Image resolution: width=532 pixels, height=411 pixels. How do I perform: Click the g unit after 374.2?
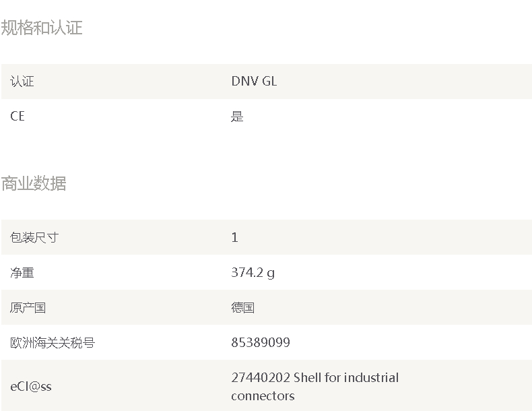(271, 274)
